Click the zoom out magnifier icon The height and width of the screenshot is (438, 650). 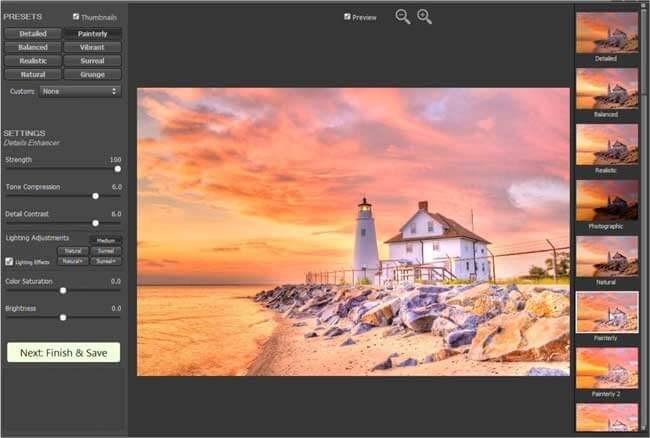[402, 17]
